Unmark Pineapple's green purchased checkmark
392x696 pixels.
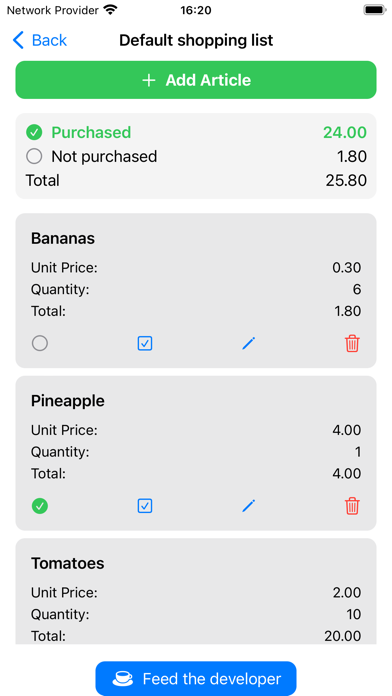[x=40, y=506]
